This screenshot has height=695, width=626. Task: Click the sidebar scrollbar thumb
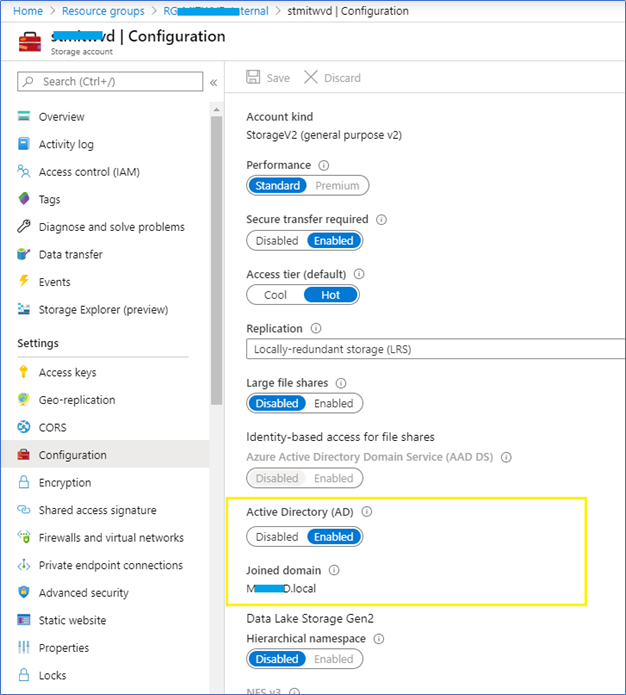tap(216, 260)
